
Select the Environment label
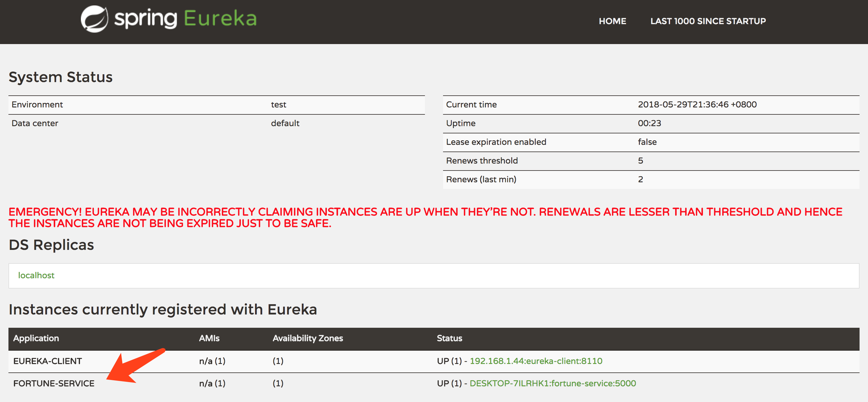point(37,104)
